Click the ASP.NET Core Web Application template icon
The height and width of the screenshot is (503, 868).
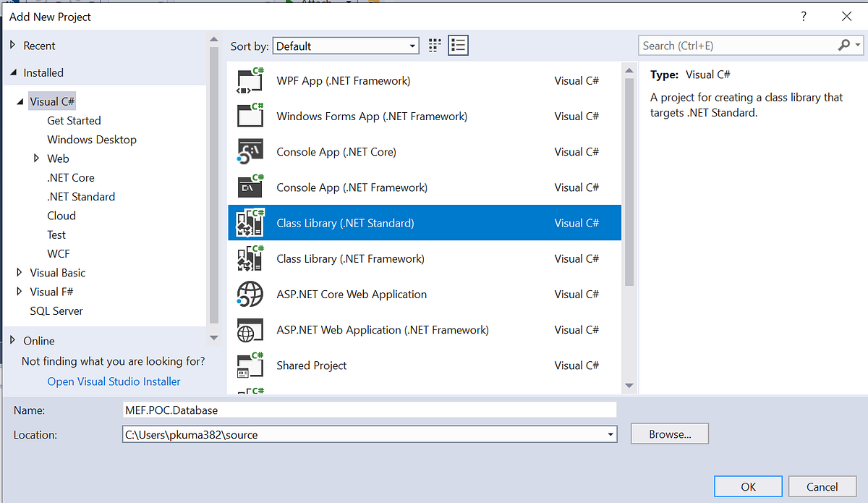click(x=250, y=294)
